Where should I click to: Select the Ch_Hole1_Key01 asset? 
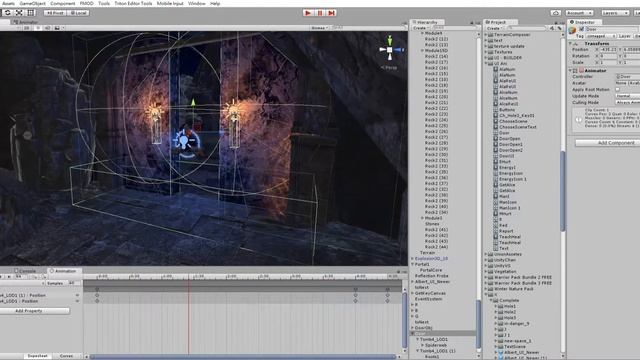tap(516, 116)
